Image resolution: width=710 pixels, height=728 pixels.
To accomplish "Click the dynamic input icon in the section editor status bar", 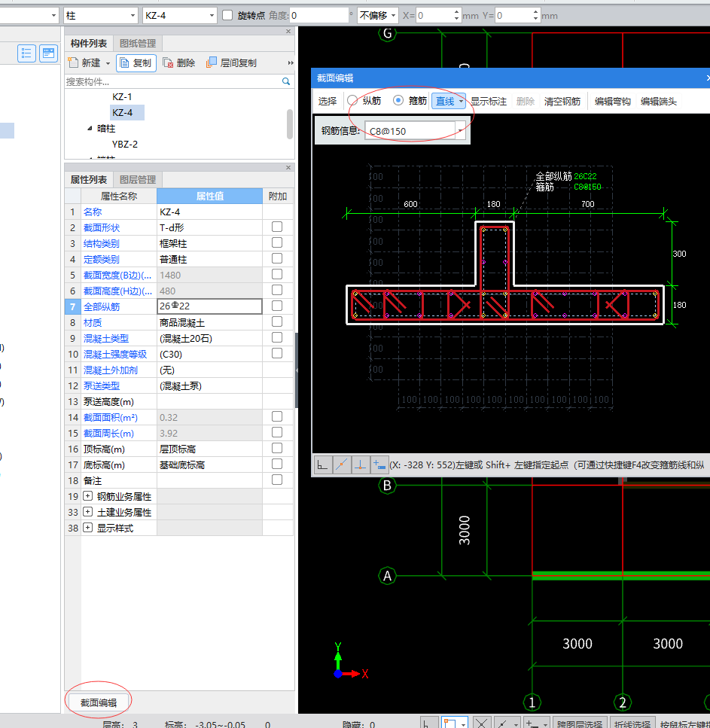I will [379, 465].
